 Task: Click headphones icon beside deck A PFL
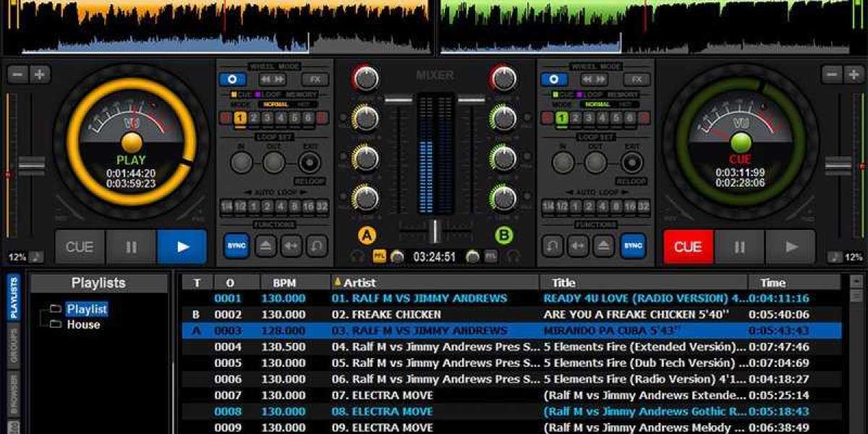357,256
